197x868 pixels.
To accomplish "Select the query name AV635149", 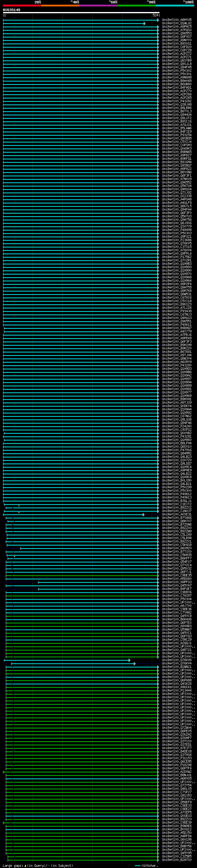I will pyautogui.click(x=11, y=10).
